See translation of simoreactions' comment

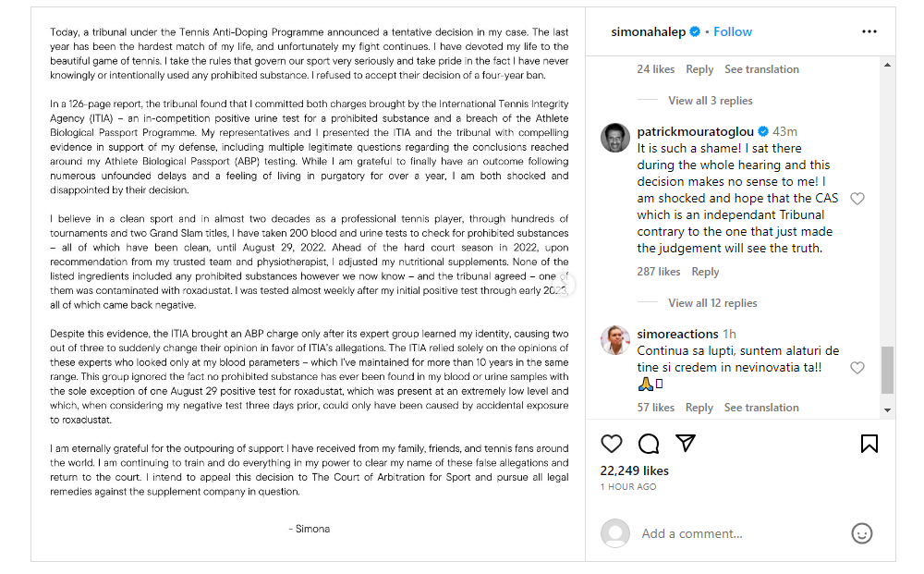click(x=761, y=408)
